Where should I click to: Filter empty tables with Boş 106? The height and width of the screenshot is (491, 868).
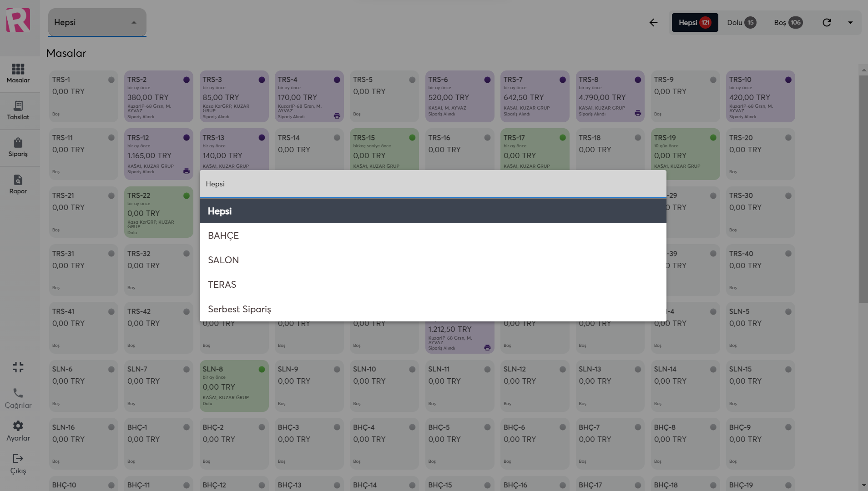(x=788, y=23)
